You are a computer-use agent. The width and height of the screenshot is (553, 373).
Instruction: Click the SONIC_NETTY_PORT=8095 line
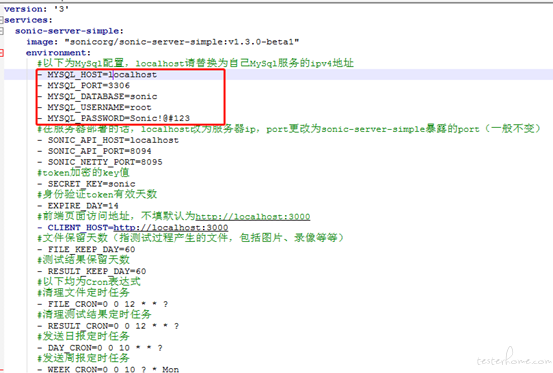(100, 162)
